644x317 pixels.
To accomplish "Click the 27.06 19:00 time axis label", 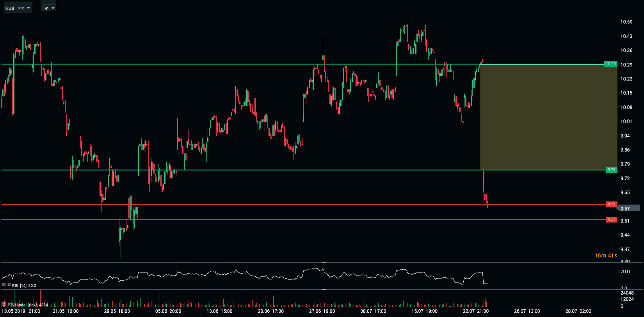I will [322, 311].
